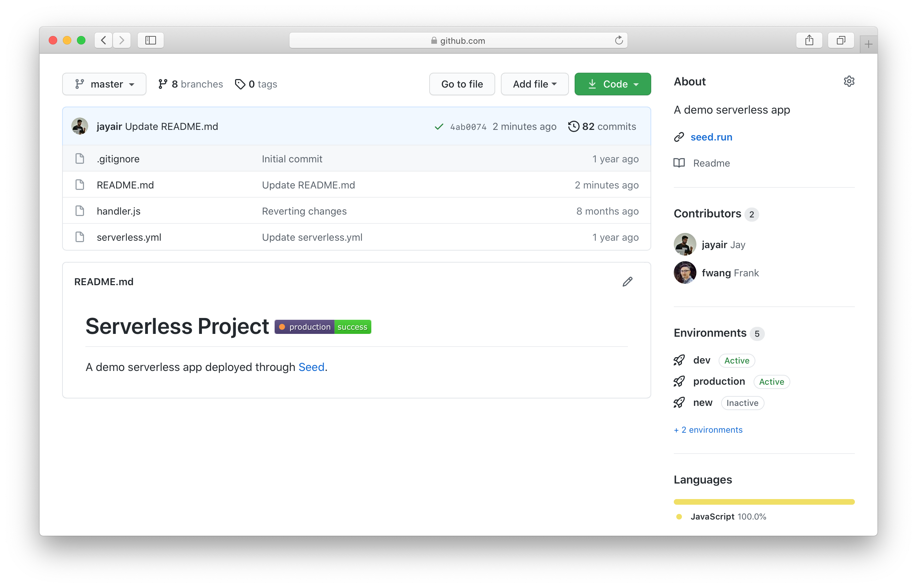Click the green commit status checkmark
The width and height of the screenshot is (917, 588).
[439, 126]
